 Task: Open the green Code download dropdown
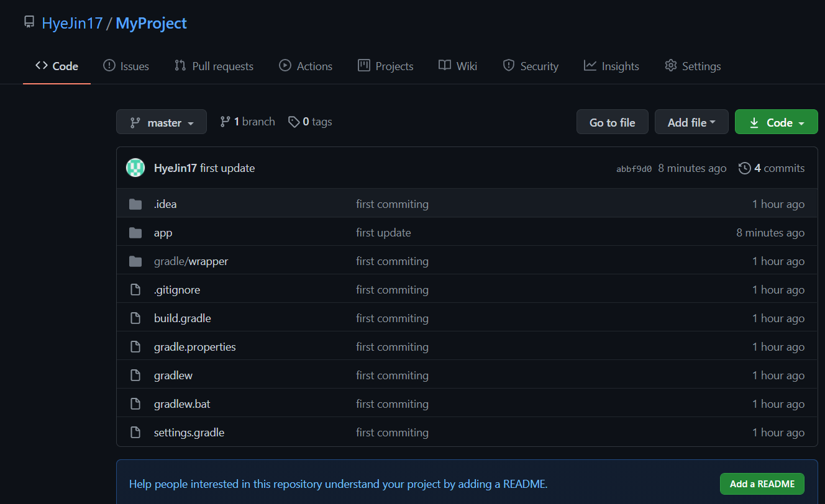(x=777, y=122)
